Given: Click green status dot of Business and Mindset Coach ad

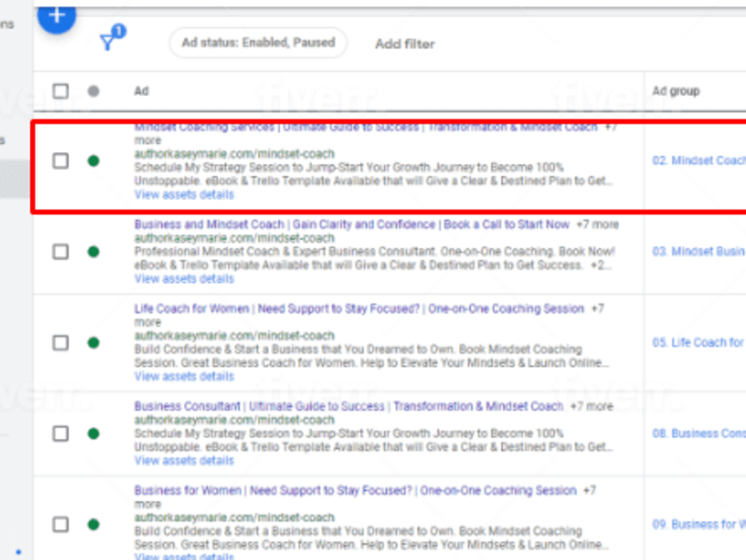Looking at the screenshot, I should coord(94,251).
